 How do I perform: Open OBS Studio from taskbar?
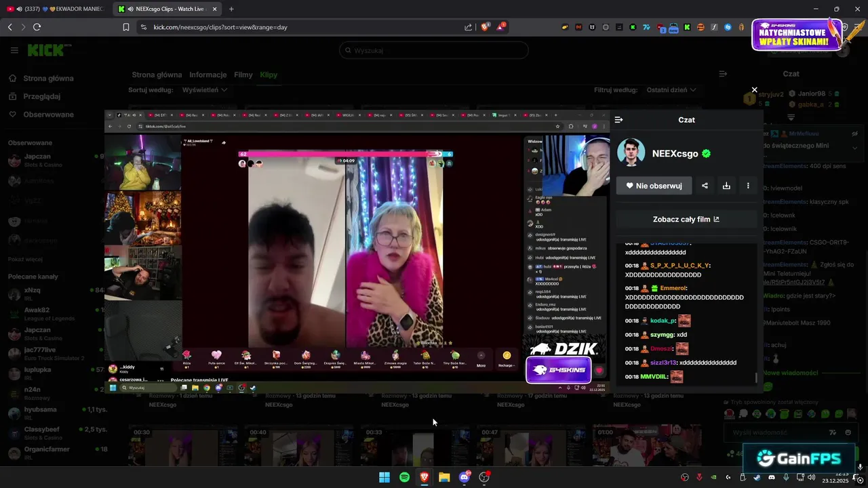(x=484, y=477)
